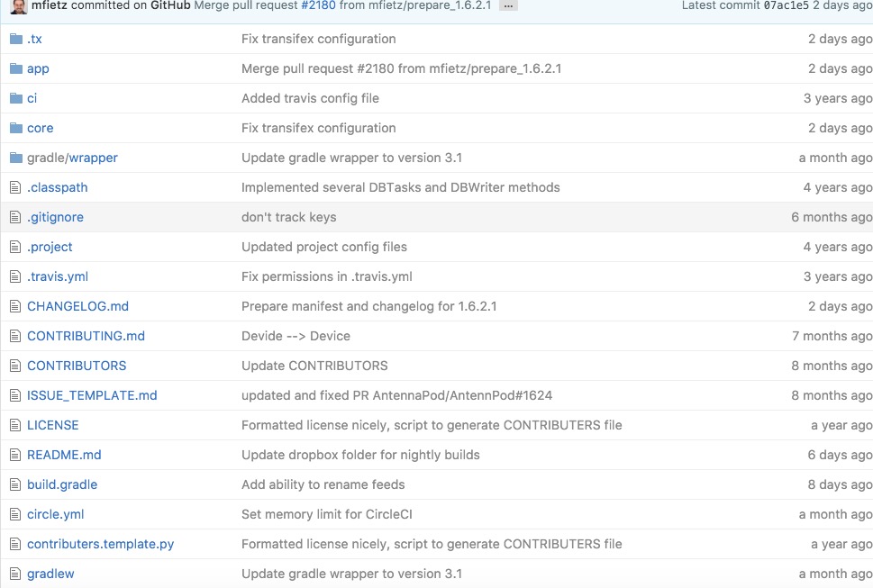873x588 pixels.
Task: Open commit 'Update CONTRIBUTORS'
Action: click(314, 366)
